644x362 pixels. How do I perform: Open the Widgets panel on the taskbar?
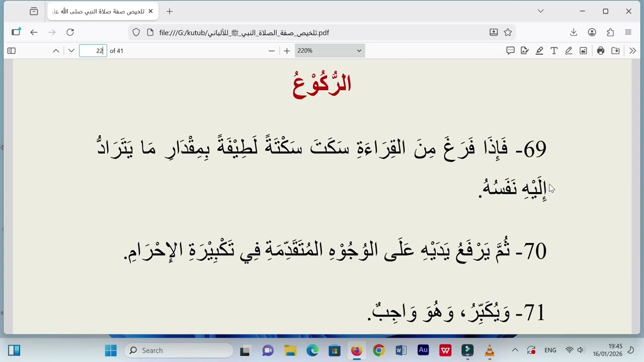pos(14,350)
